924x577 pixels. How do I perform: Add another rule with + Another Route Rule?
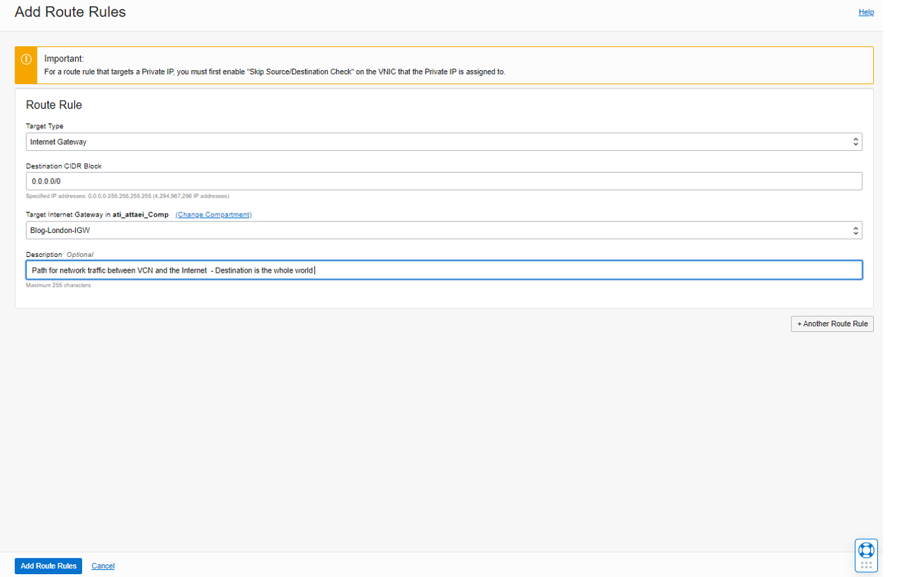point(832,324)
